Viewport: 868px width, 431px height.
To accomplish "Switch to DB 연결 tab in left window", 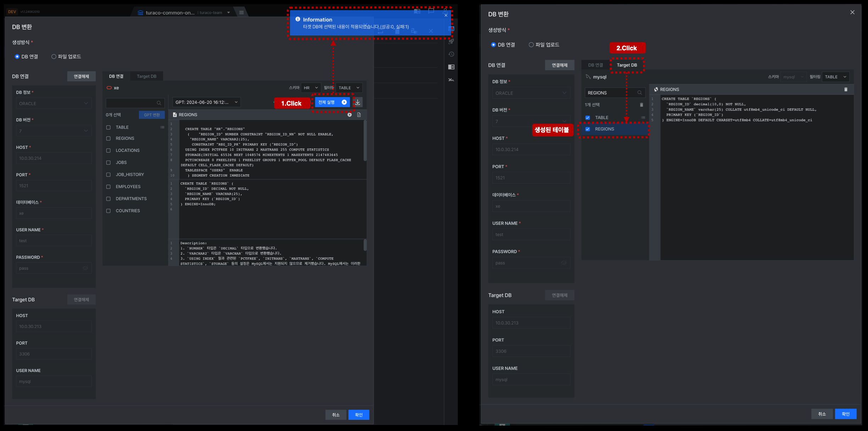I will coord(116,76).
